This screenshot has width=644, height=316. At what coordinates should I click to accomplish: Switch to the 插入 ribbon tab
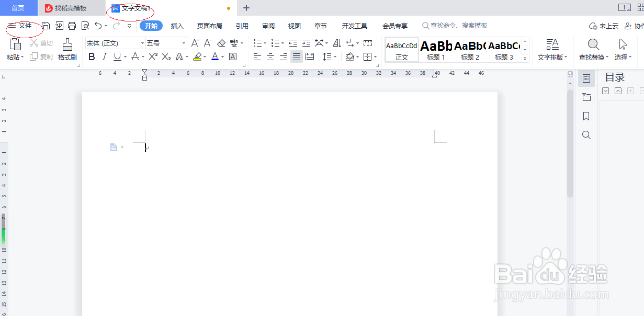point(177,25)
